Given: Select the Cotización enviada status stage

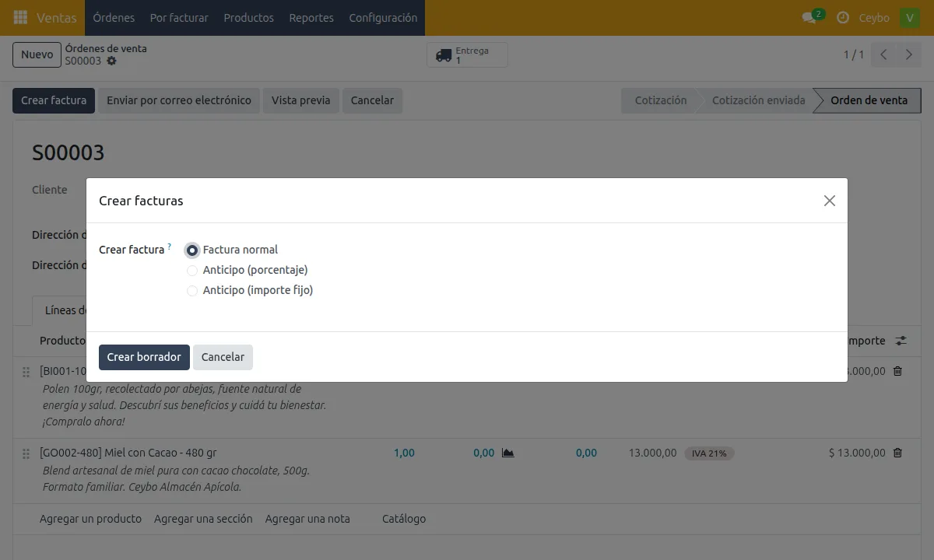Looking at the screenshot, I should pos(758,100).
